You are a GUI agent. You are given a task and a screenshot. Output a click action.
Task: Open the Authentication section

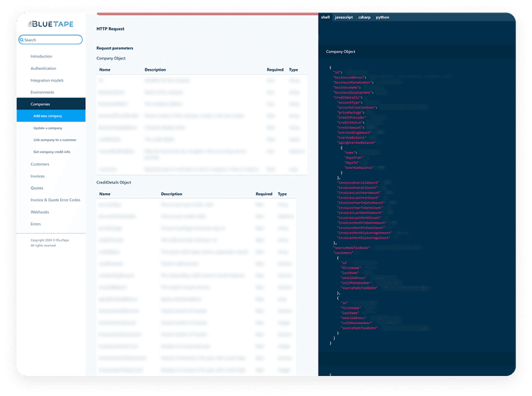(44, 69)
